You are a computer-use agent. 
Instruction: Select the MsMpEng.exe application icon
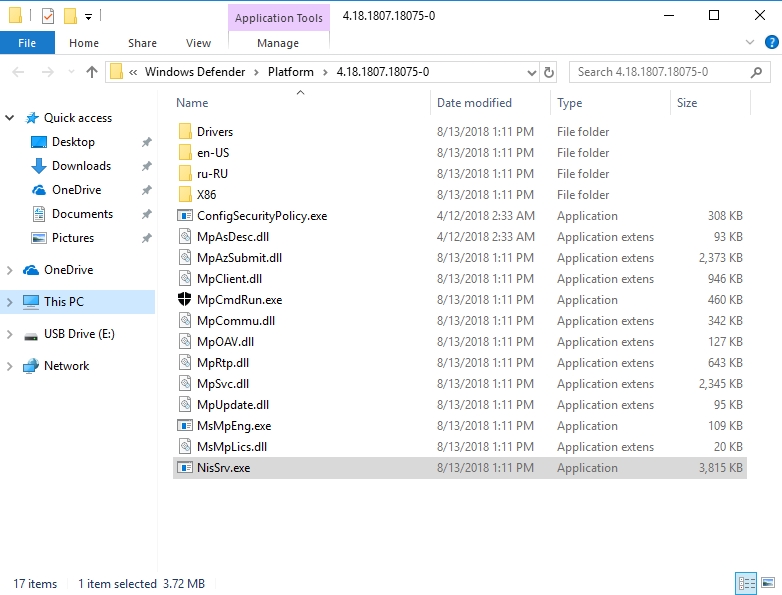(185, 425)
